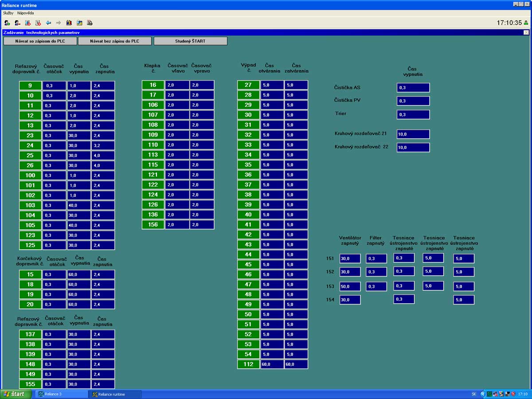
Task: Select the Čistička AS time field
Action: coord(413,88)
